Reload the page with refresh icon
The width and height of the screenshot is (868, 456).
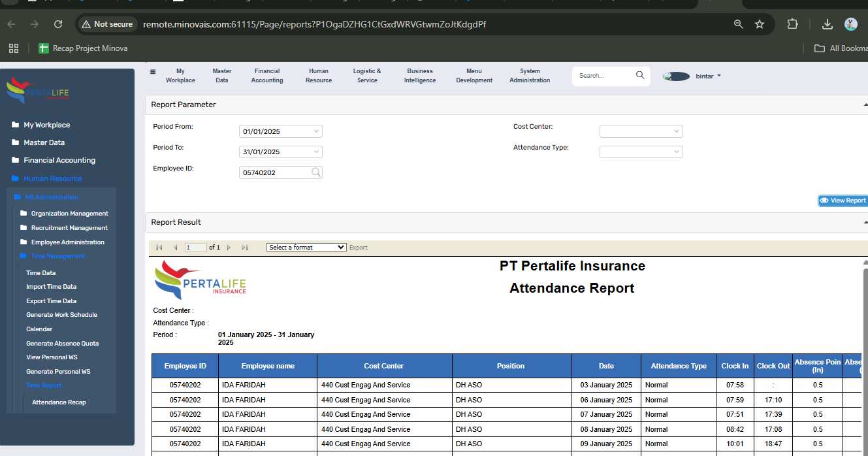pyautogui.click(x=58, y=24)
